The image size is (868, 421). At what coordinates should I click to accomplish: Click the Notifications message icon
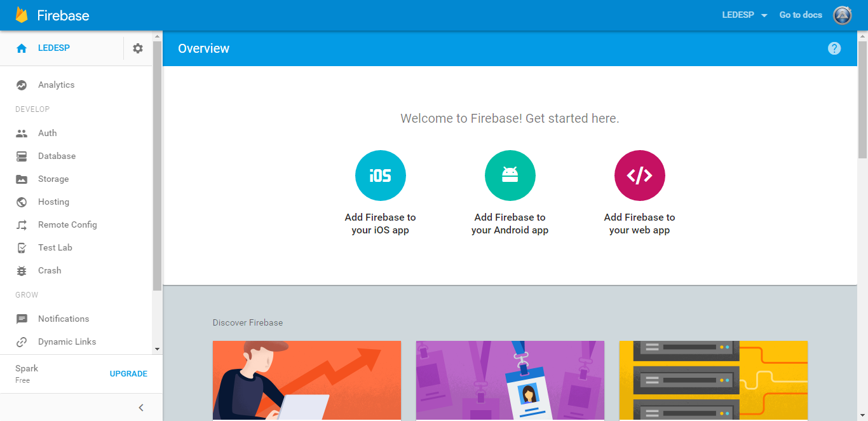[x=22, y=319]
